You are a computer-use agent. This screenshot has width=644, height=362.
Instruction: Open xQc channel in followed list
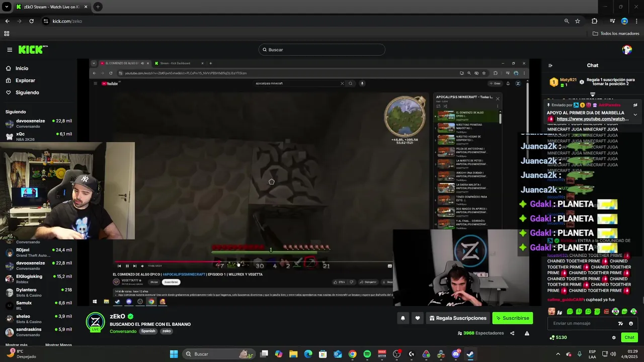(38, 136)
